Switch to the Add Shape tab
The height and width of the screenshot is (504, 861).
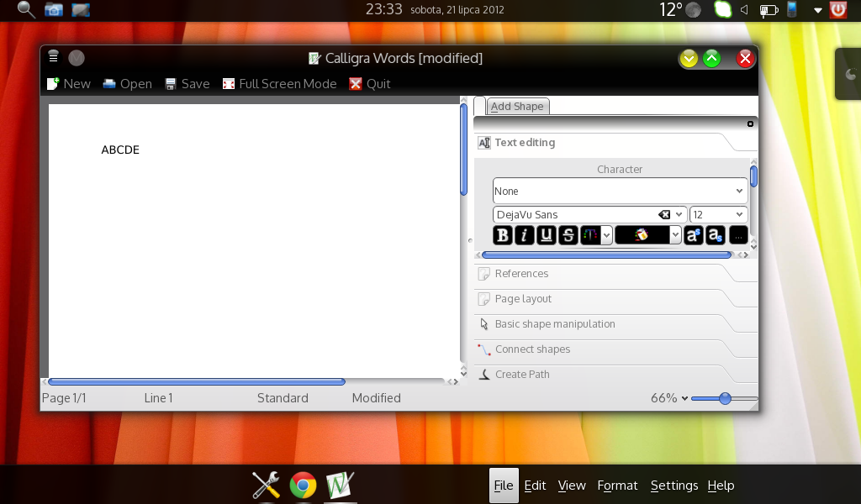517,107
